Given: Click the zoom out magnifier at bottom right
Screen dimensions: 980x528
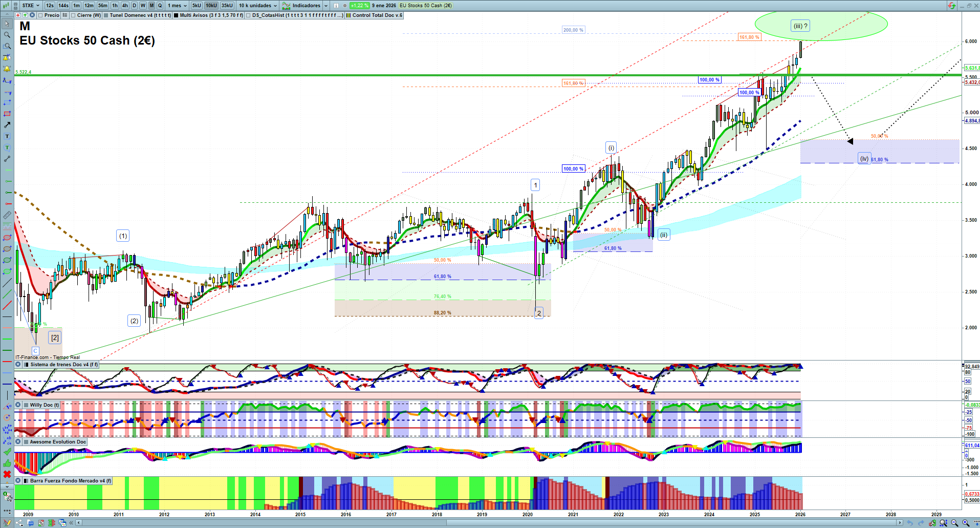Looking at the screenshot, I should coord(954,523).
